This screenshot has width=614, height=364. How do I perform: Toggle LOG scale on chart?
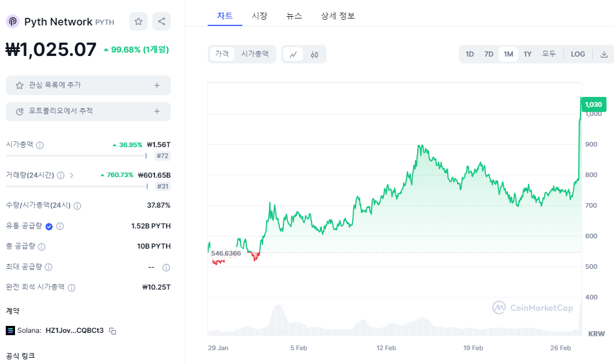click(578, 54)
